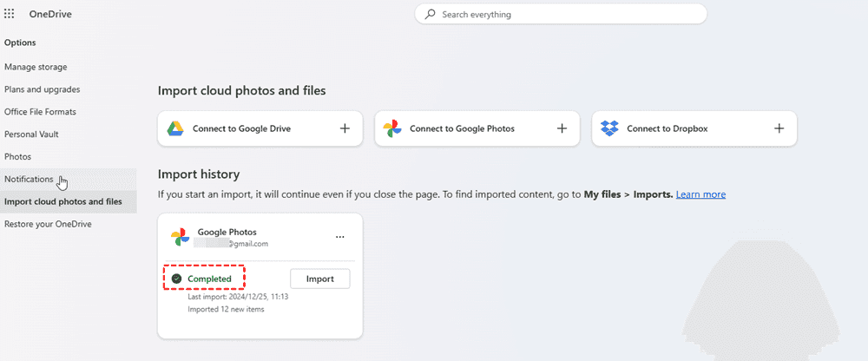This screenshot has width=868, height=361.
Task: Open Restore your OneDrive
Action: pyautogui.click(x=48, y=224)
